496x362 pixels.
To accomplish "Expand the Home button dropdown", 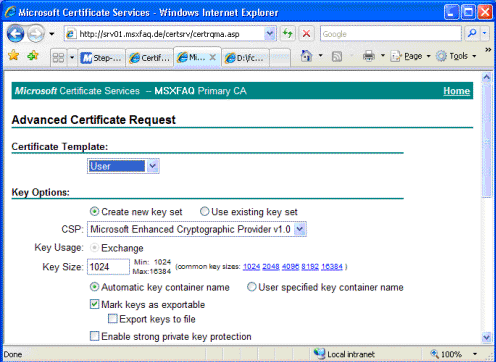I will pyautogui.click(x=321, y=55).
